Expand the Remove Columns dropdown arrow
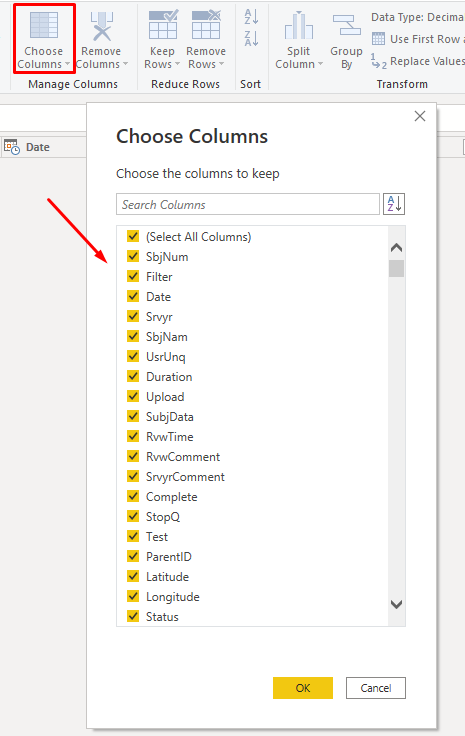The height and width of the screenshot is (736, 465). click(x=125, y=64)
